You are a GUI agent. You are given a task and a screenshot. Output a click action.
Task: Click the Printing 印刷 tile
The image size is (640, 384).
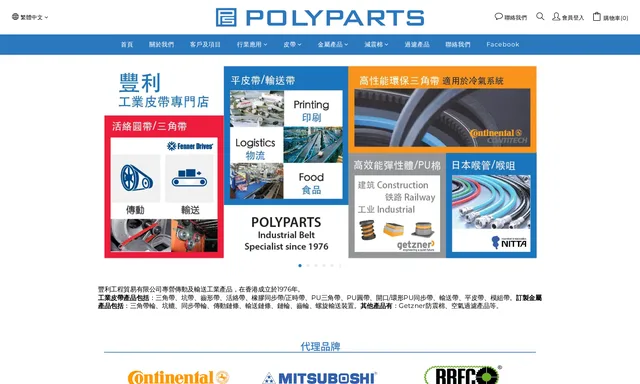point(312,109)
